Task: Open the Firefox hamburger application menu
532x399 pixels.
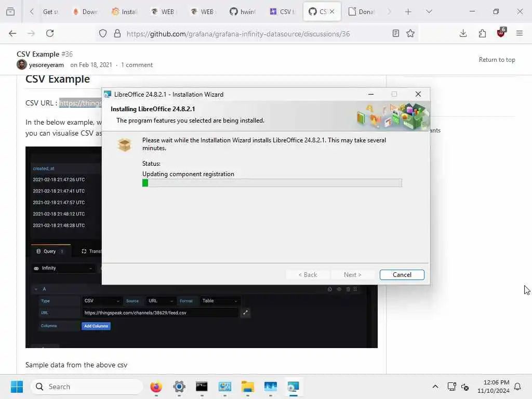Action: [520, 33]
